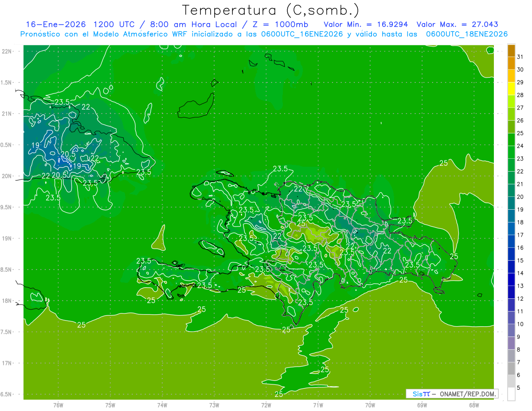Click the 22N latitude axis label
The image size is (532, 411).
click(7, 51)
